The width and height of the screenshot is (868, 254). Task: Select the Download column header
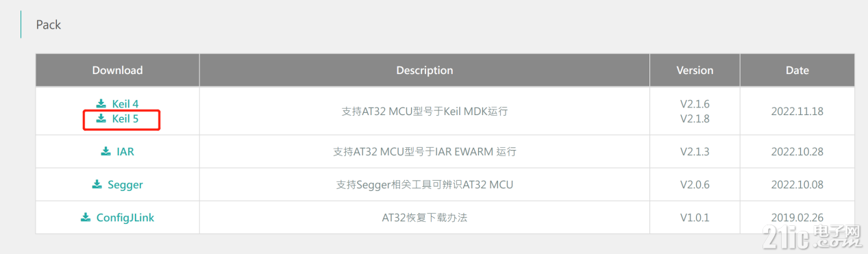coord(118,70)
